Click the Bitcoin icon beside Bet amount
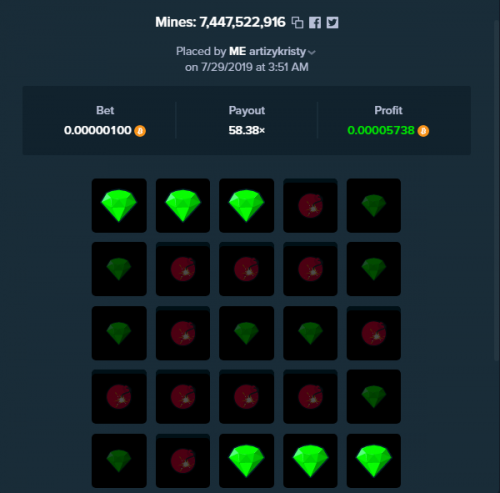Screen dimensions: 500x493 140,131
